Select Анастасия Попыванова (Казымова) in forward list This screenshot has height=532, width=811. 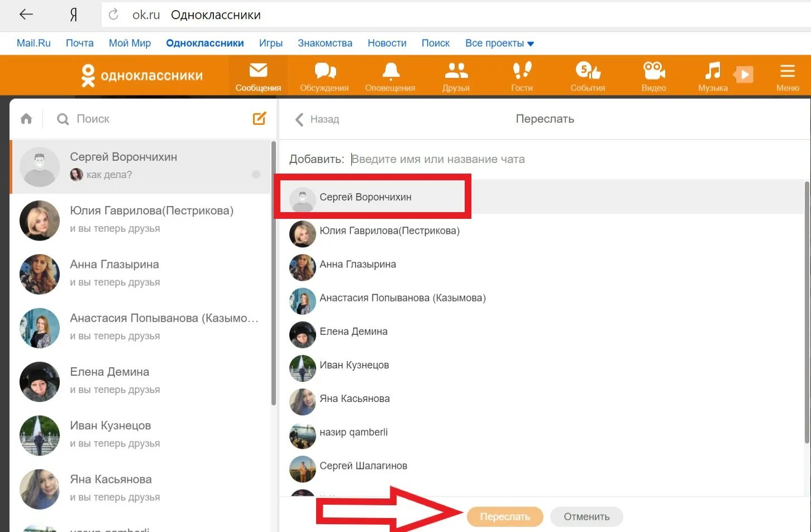(x=541, y=298)
